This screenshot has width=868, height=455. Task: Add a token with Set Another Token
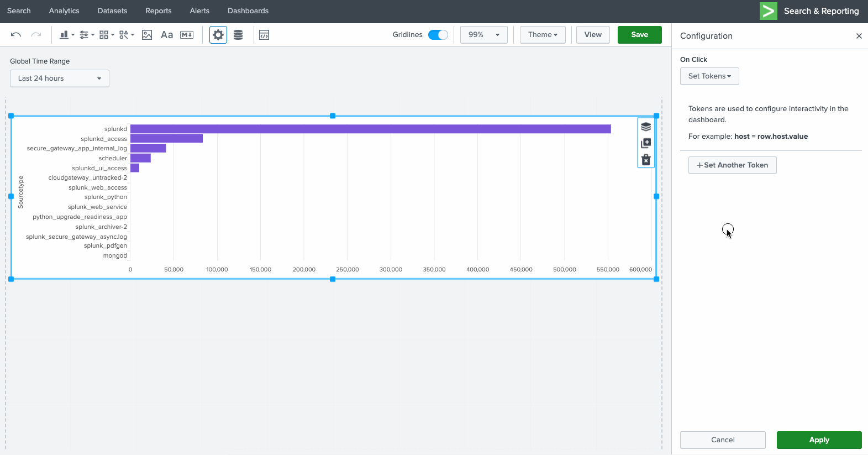[732, 165]
